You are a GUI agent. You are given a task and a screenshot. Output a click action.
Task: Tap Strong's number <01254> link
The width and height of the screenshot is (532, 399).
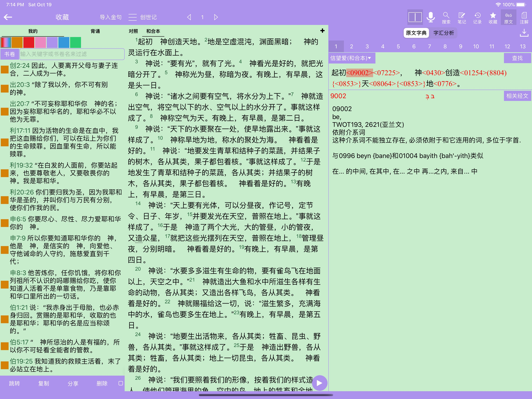tap(473, 73)
